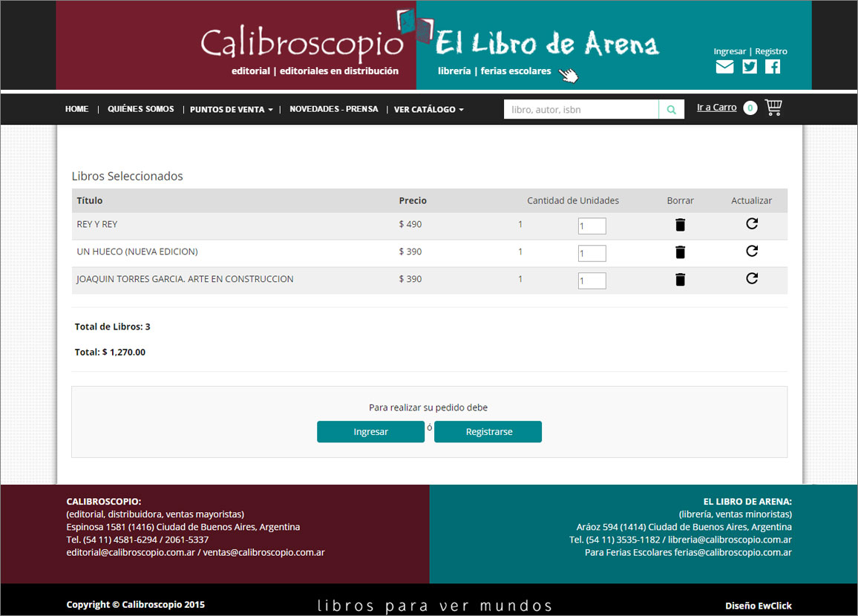This screenshot has width=858, height=616.
Task: Update the UN HUECO row quantity
Action: click(751, 251)
